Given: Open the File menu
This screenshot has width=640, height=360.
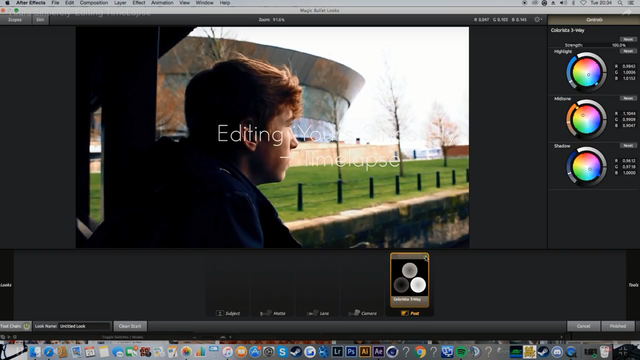Looking at the screenshot, I should tap(55, 3).
